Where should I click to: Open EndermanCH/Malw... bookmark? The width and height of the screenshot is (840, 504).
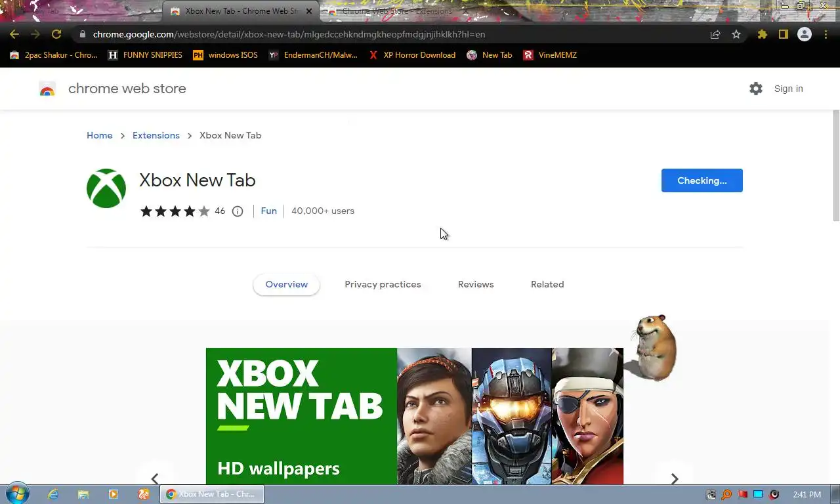click(313, 55)
